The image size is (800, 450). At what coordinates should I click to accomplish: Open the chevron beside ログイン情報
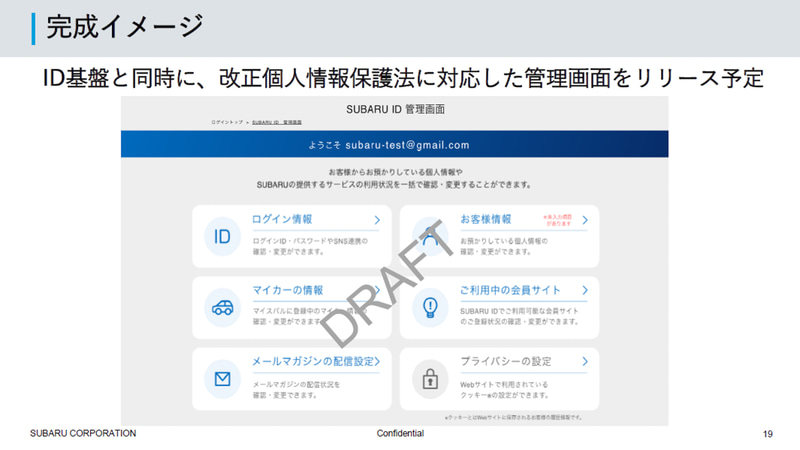[x=377, y=220]
